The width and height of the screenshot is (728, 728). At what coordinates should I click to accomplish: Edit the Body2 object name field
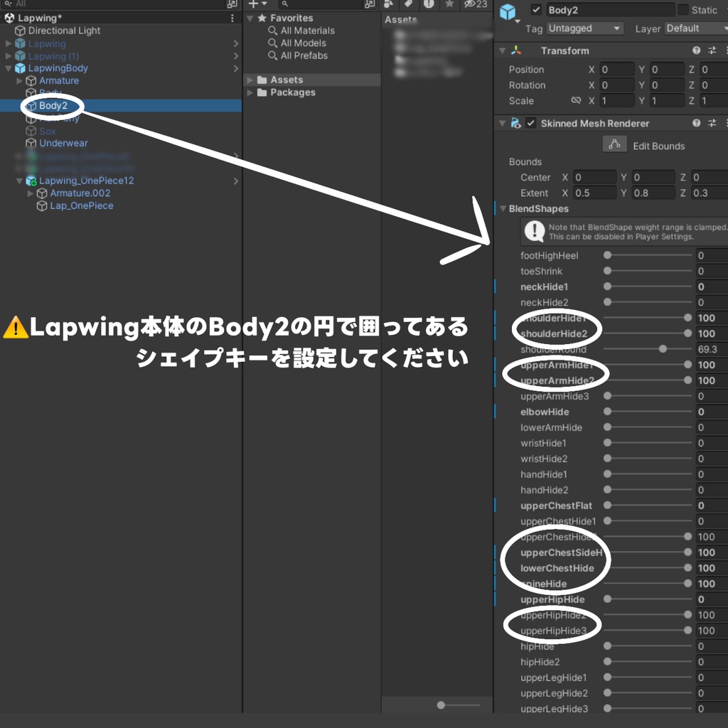tap(609, 10)
